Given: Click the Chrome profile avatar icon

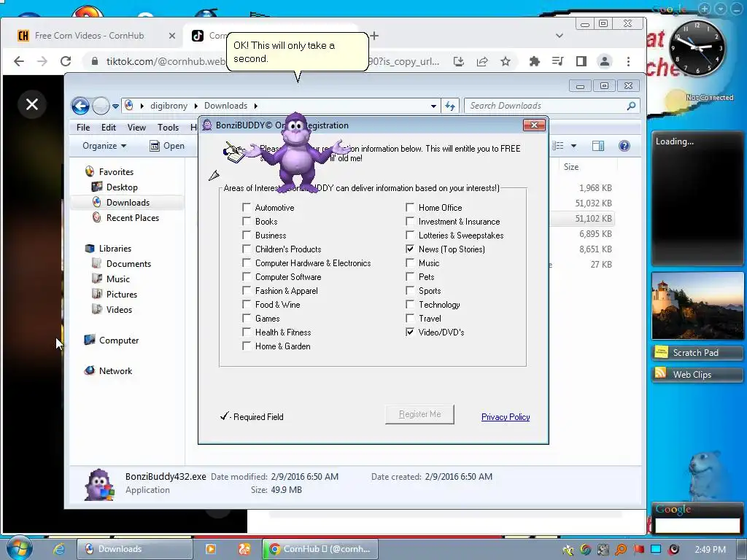Looking at the screenshot, I should [605, 61].
